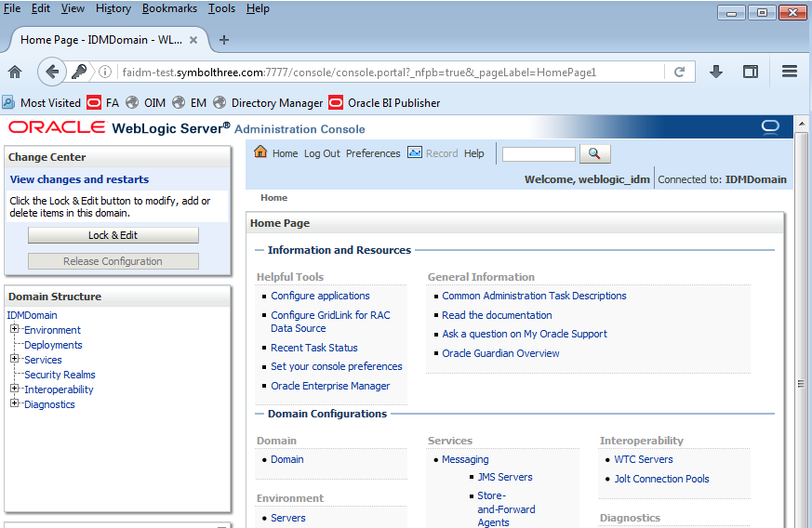The width and height of the screenshot is (812, 528).
Task: Reload page using refresh icon
Action: [679, 72]
